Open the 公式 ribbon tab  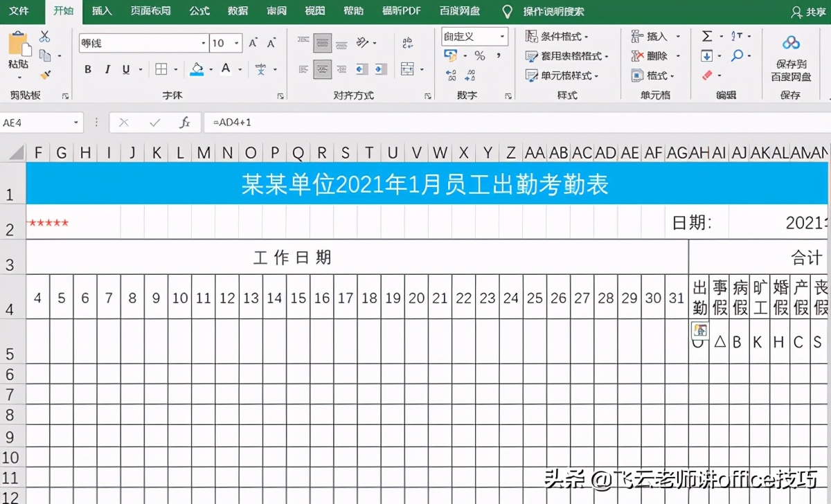point(199,11)
